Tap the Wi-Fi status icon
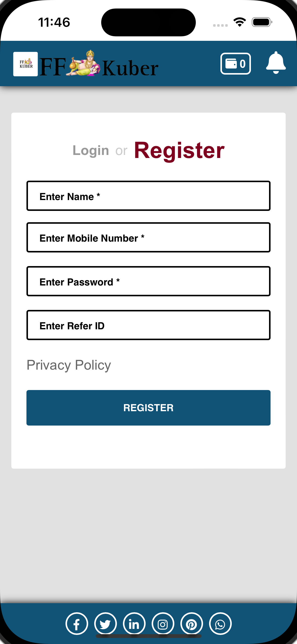 click(240, 22)
